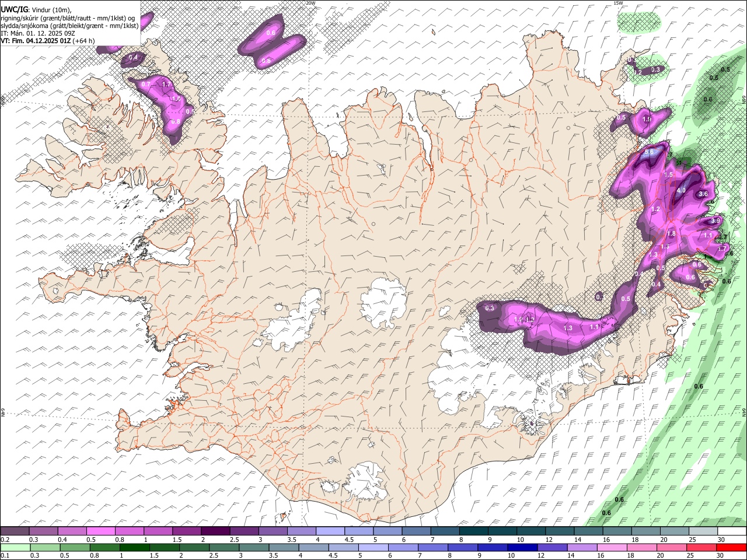747x560 pixels.
Task: Select the darkest purple 2–2.5 snow swatch
Action: (215, 531)
